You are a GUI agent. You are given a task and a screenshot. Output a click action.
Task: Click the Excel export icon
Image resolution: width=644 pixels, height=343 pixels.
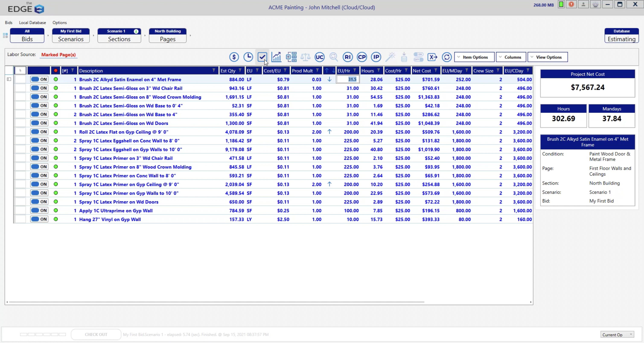coord(432,57)
